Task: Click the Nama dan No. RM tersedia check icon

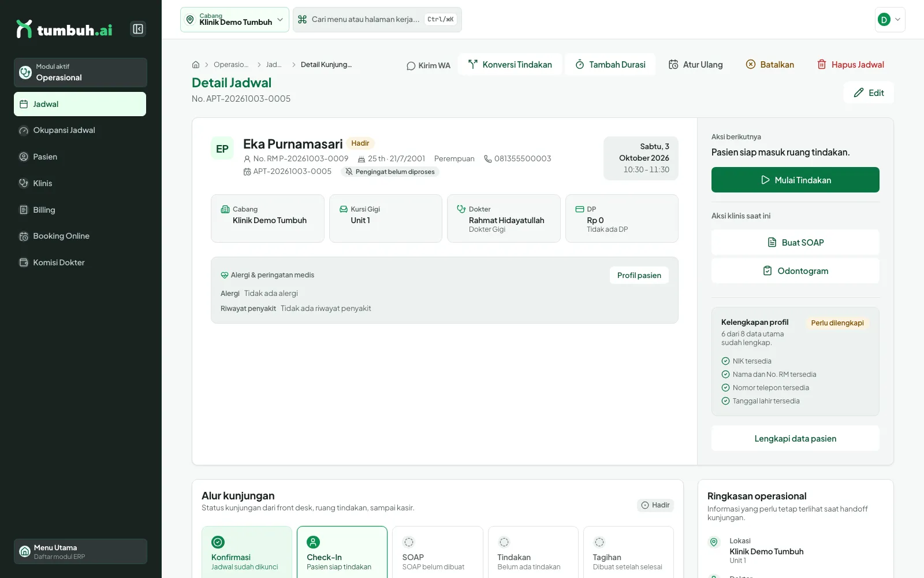Action: pos(725,375)
